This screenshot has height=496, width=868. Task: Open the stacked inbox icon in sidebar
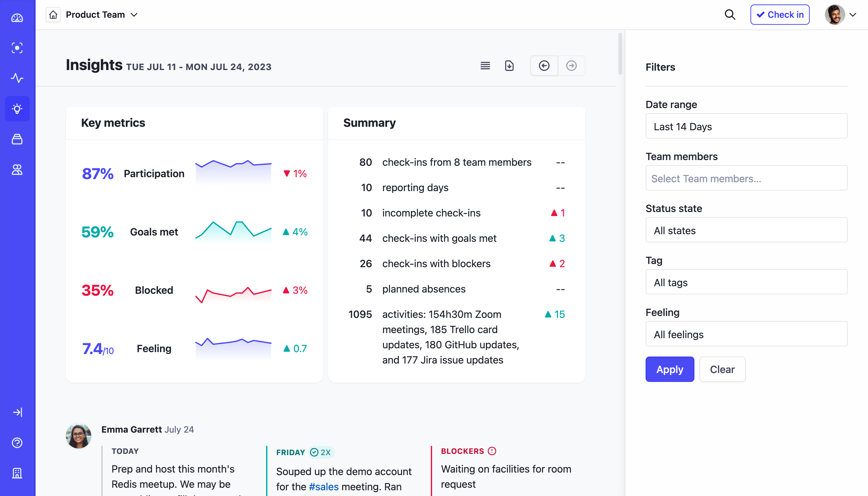(17, 139)
